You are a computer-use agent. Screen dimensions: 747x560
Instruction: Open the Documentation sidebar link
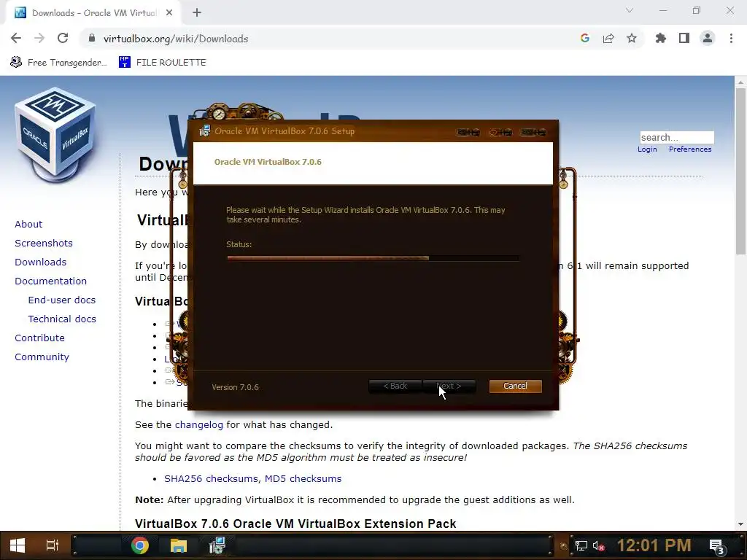click(x=50, y=281)
